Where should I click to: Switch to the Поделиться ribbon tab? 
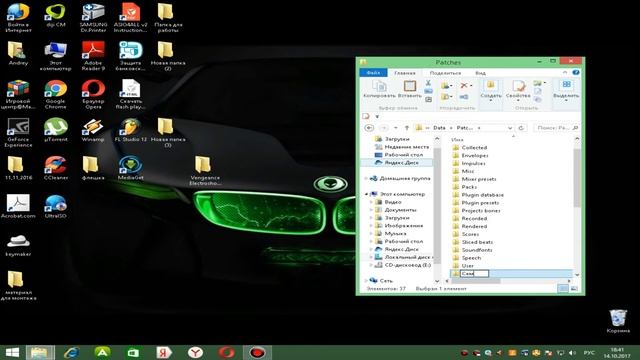445,73
